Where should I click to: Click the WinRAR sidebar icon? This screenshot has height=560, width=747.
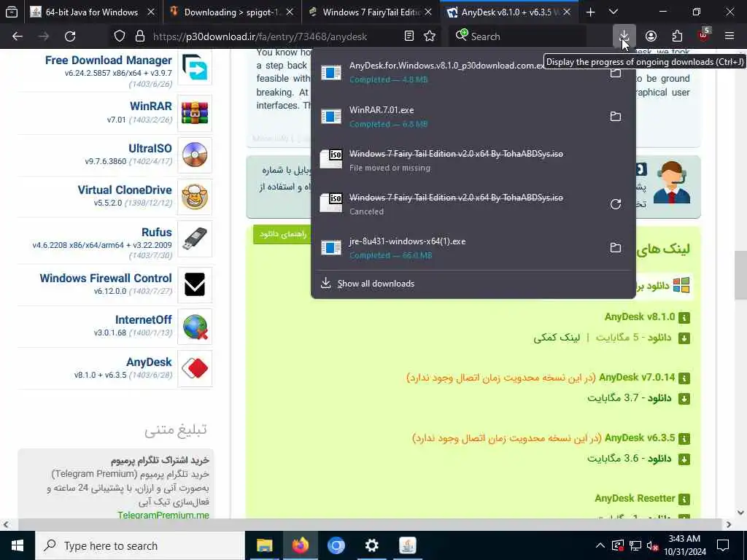[x=195, y=113]
